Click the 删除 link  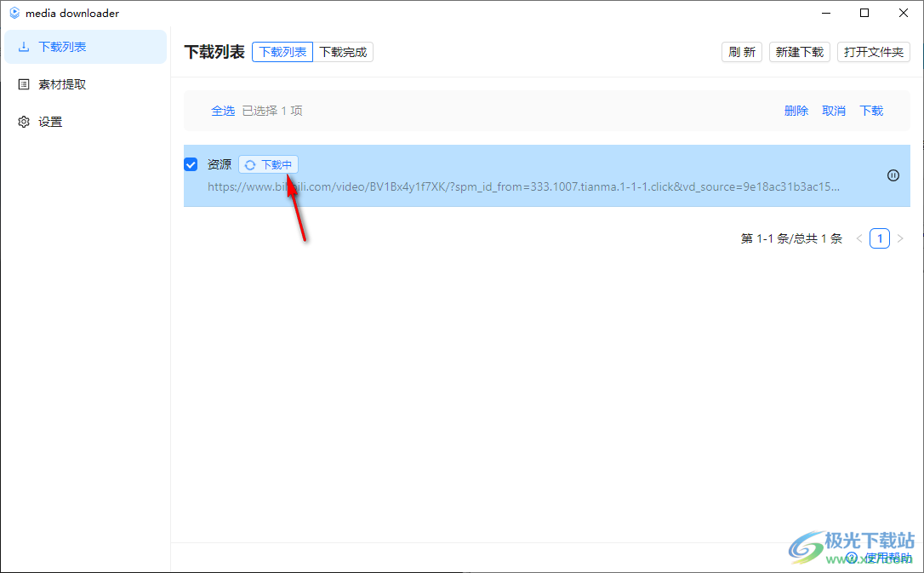(x=796, y=111)
